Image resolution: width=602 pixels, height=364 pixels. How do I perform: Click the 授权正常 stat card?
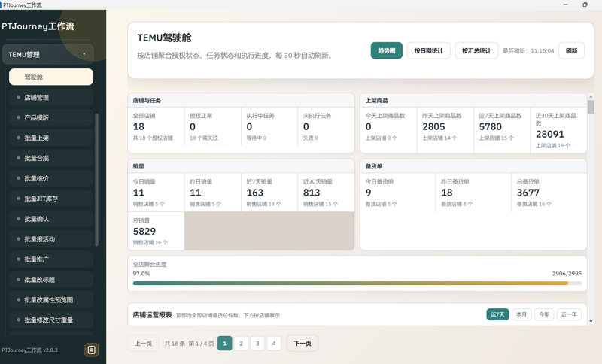coord(213,126)
